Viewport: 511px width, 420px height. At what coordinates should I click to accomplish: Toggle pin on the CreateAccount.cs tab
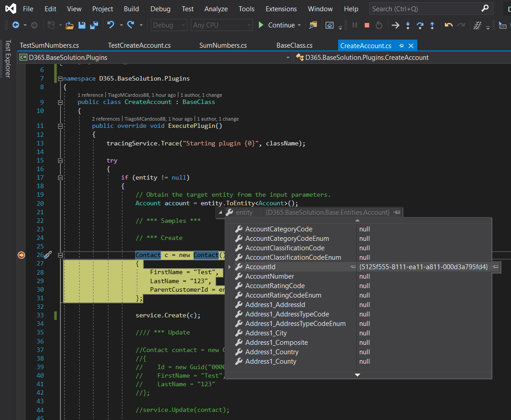(401, 45)
